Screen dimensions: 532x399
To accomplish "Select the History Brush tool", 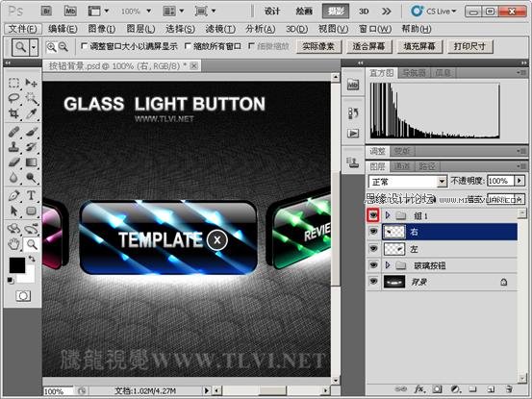I will tap(31, 147).
